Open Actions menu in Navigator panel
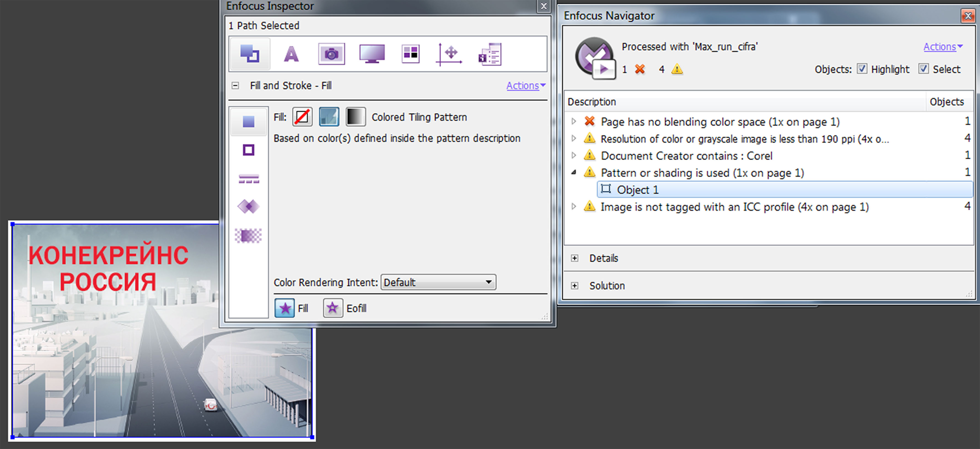The height and width of the screenshot is (449, 980). (943, 47)
